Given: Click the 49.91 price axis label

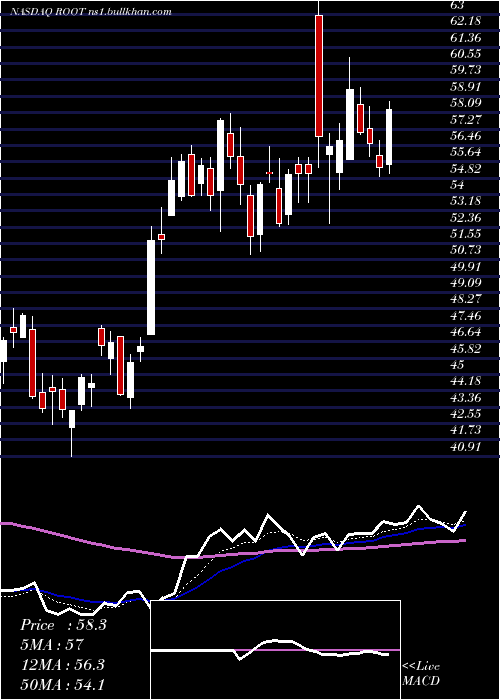Looking at the screenshot, I should point(466,267).
